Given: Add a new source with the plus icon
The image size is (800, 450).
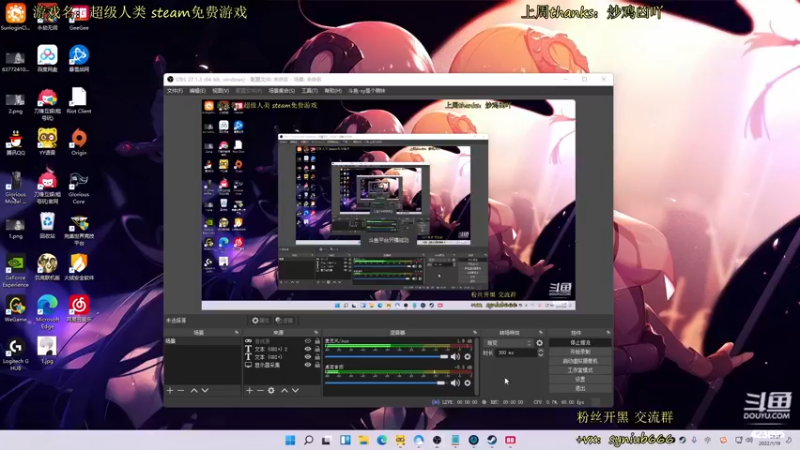Looking at the screenshot, I should tap(249, 390).
